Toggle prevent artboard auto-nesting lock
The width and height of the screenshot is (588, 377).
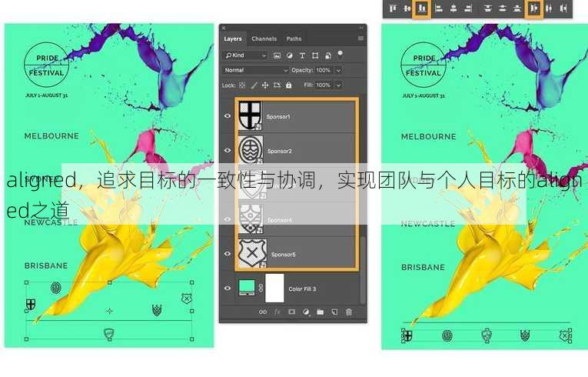pos(277,85)
